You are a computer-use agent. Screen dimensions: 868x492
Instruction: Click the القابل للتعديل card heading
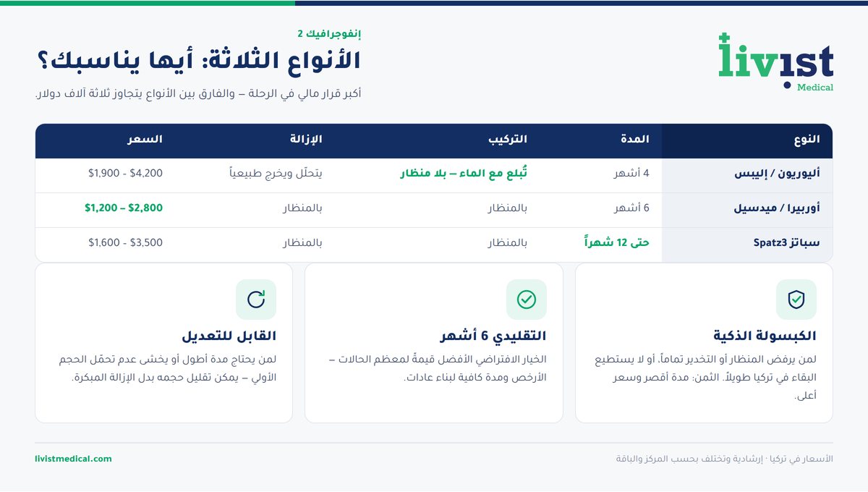229,336
